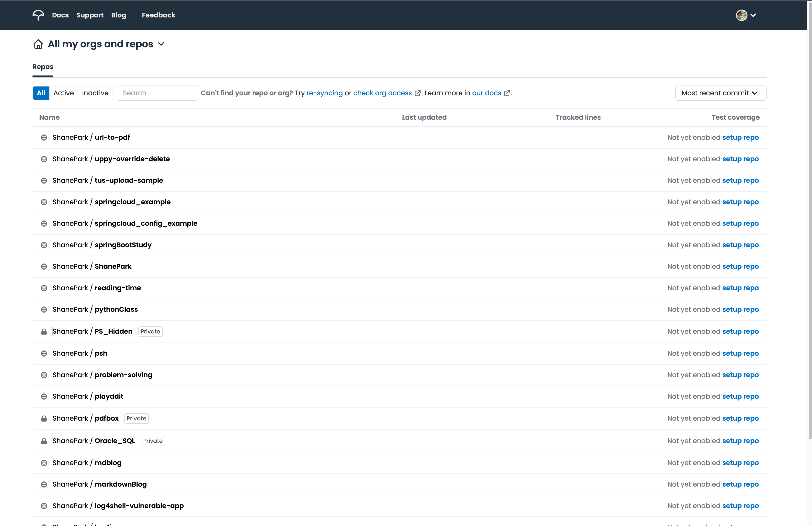Click the Codecov umbrella logo
Image resolution: width=812 pixels, height=526 pixels.
tap(38, 15)
